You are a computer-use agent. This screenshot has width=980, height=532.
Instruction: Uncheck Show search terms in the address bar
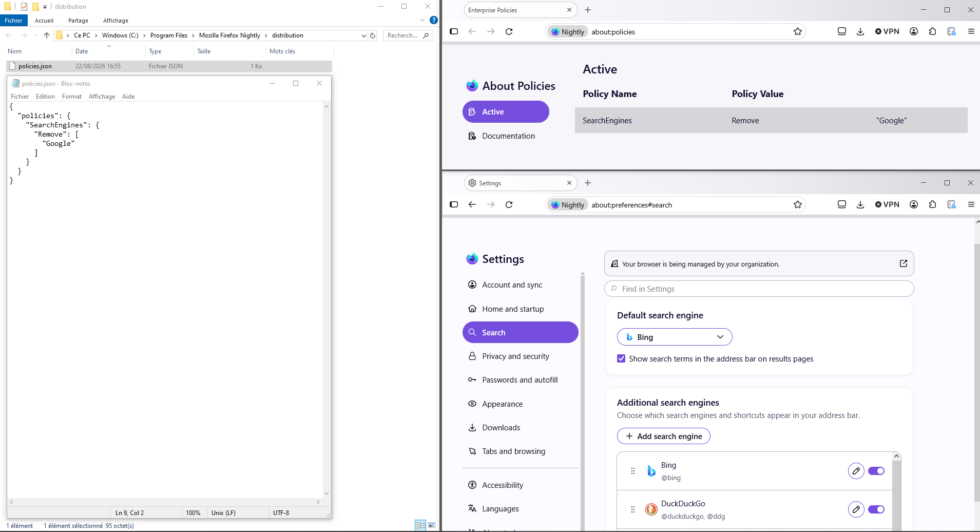[622, 358]
